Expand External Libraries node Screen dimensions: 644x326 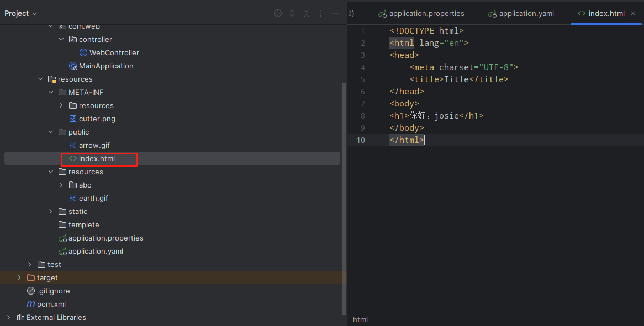[x=9, y=317]
